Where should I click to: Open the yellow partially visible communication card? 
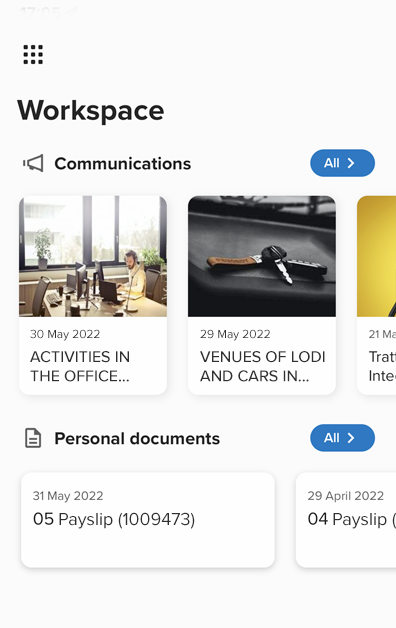coord(376,295)
